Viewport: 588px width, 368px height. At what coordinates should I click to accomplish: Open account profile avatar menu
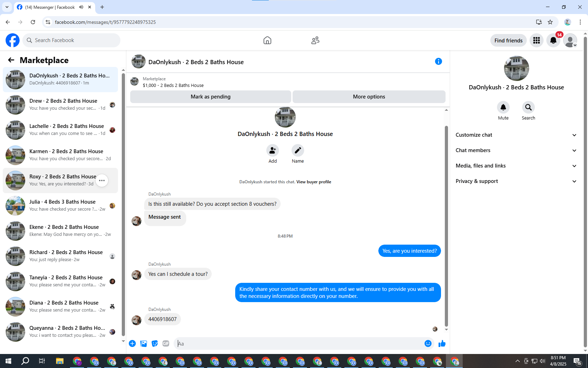click(x=570, y=40)
